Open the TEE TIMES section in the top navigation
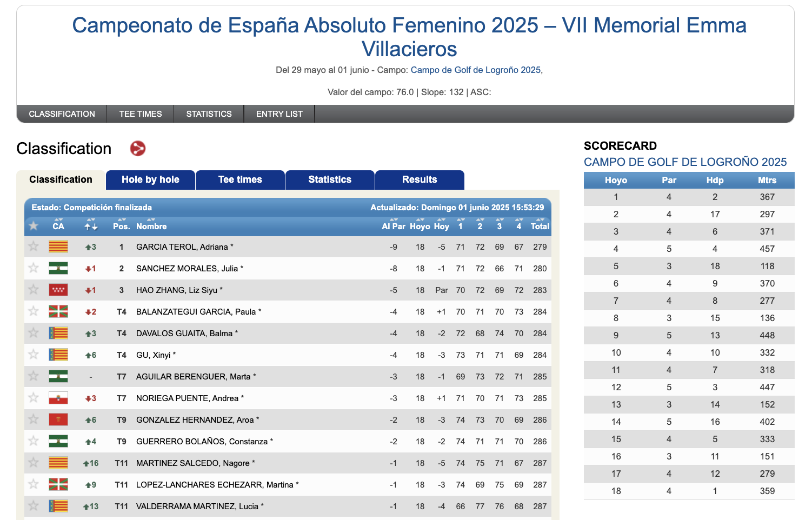This screenshot has width=812, height=520. tap(140, 114)
